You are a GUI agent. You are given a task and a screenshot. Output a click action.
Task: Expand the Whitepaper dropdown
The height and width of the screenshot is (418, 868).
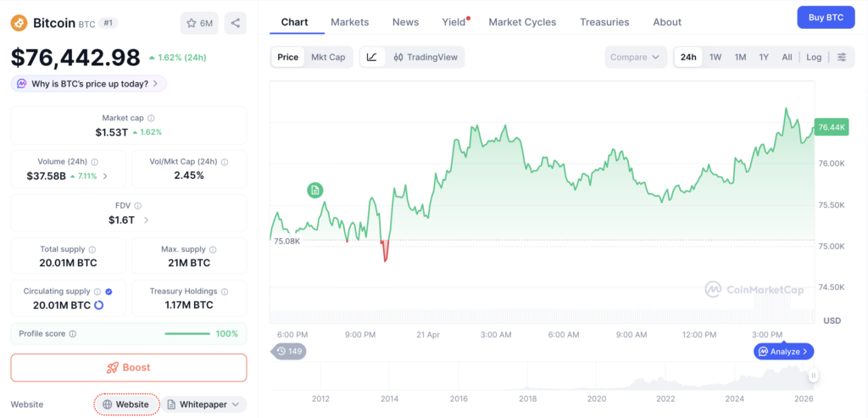203,404
